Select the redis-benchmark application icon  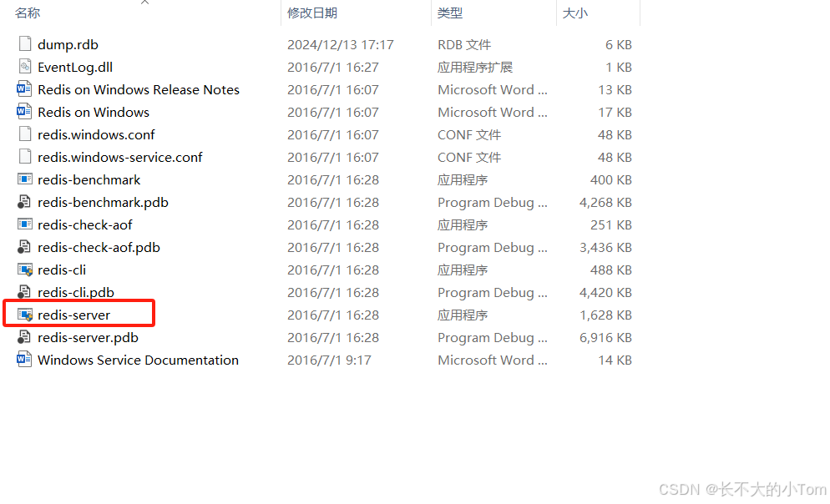coord(25,179)
